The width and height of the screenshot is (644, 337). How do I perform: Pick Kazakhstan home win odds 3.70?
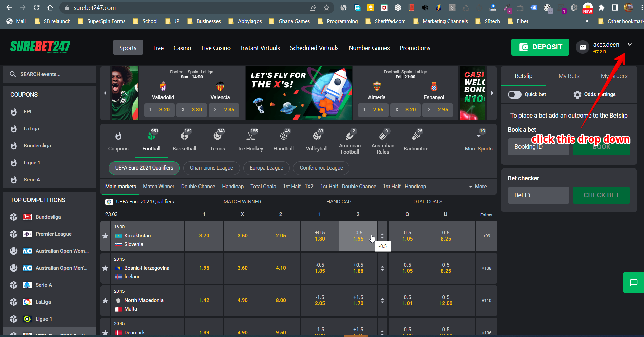(x=204, y=236)
